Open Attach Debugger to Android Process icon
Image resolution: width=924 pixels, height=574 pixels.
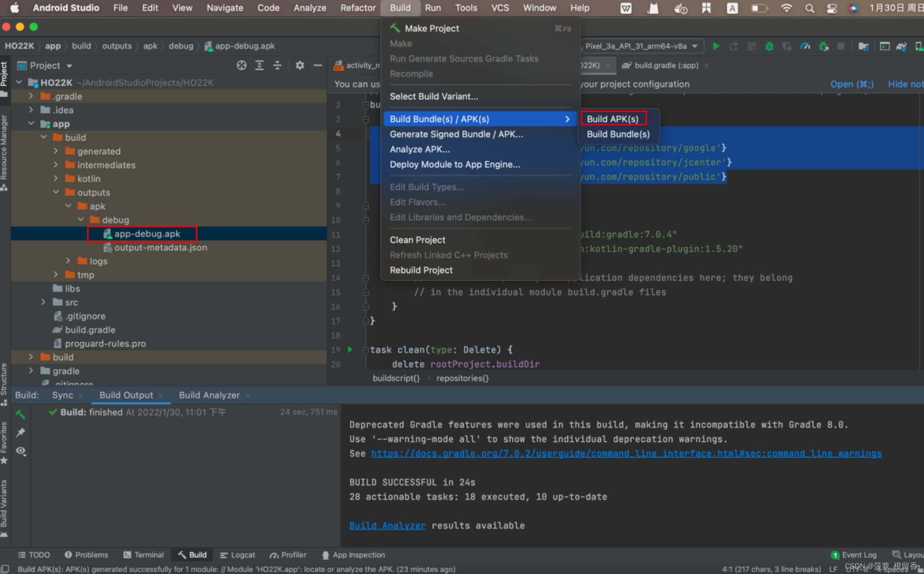click(x=824, y=46)
